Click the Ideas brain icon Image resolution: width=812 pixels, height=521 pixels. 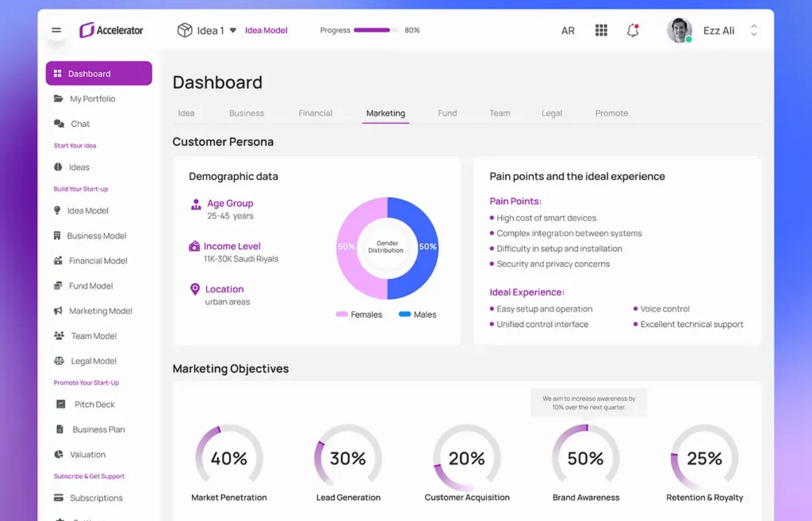pyautogui.click(x=58, y=167)
